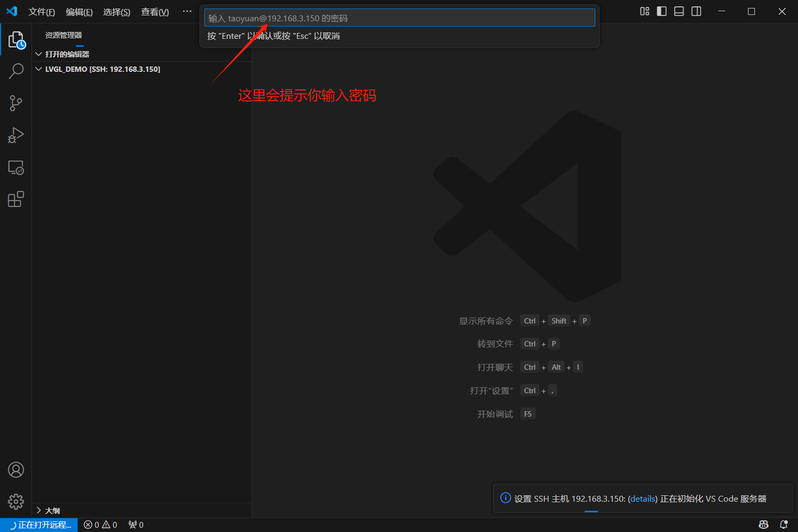Click the info icon in SSH notification
Viewport: 798px width, 532px height.
coord(505,498)
